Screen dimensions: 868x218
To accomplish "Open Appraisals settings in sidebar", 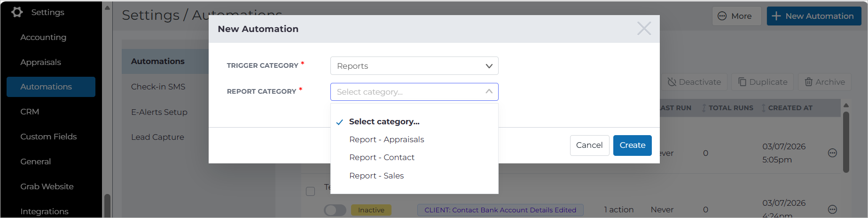I will (x=40, y=62).
